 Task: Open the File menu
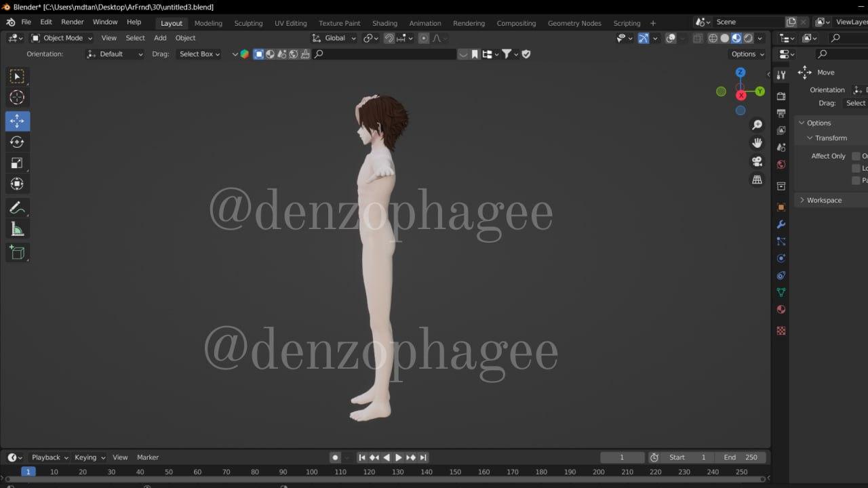(x=26, y=22)
